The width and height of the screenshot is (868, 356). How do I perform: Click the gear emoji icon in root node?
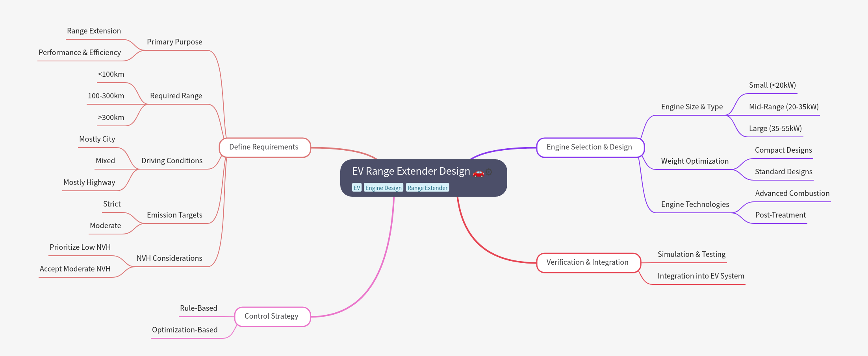(x=489, y=172)
